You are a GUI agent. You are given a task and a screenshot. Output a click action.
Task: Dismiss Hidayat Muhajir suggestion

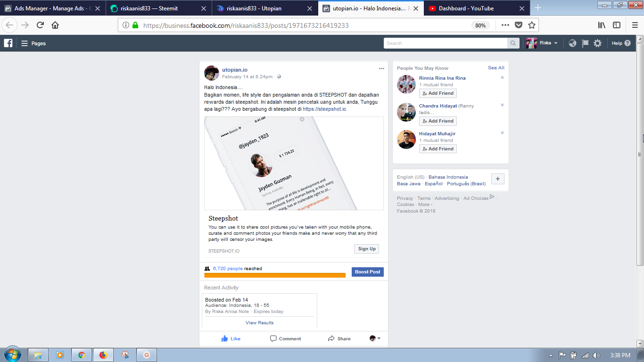pyautogui.click(x=502, y=133)
